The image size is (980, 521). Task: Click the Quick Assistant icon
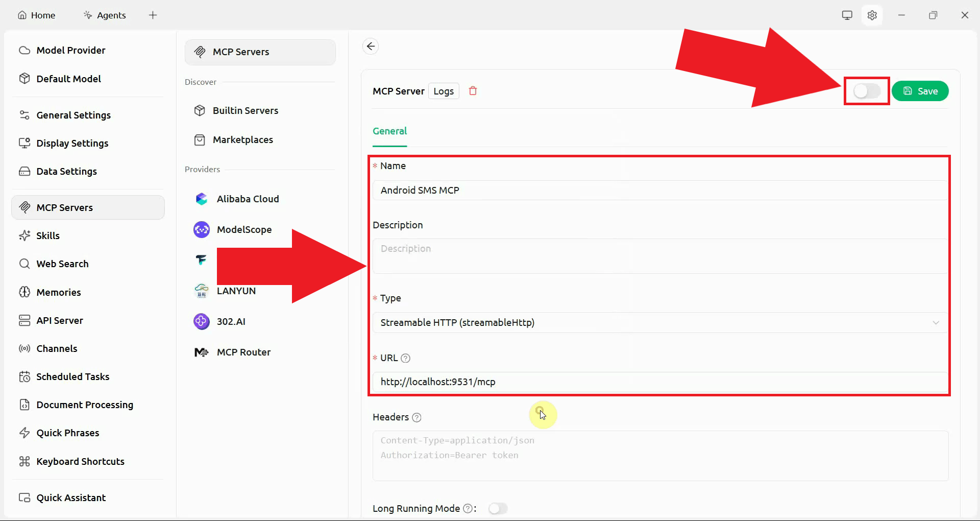pos(24,498)
